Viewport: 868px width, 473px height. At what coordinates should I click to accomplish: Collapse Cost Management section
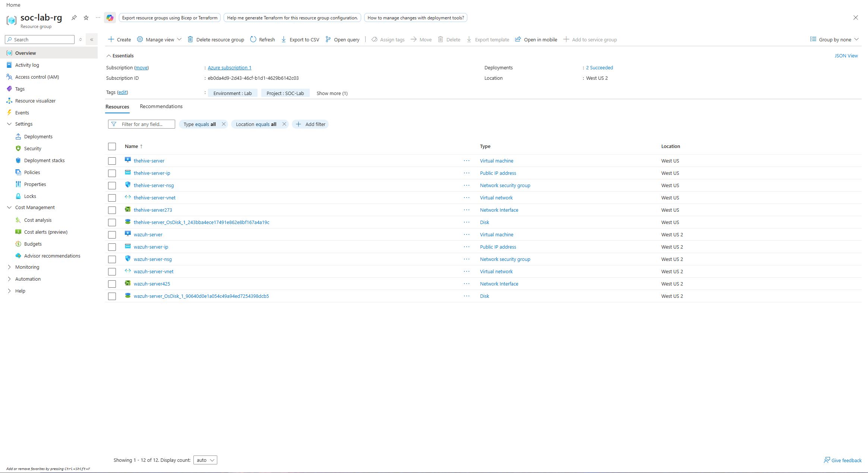9,207
